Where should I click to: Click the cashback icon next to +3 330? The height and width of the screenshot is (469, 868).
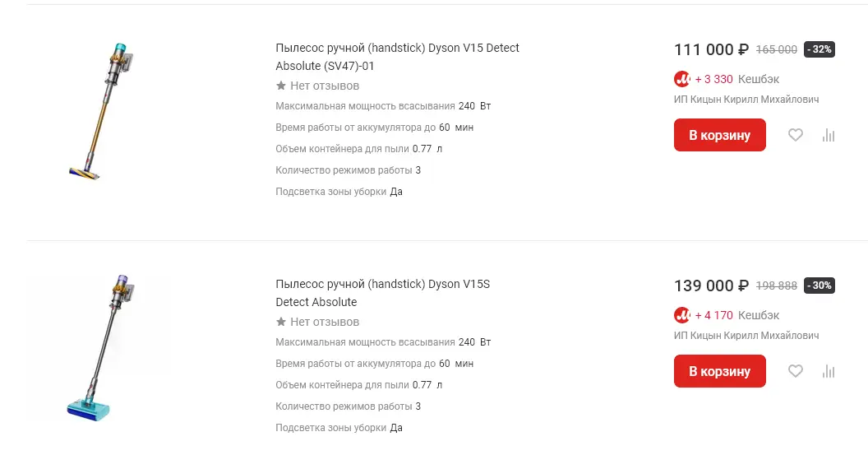click(682, 79)
